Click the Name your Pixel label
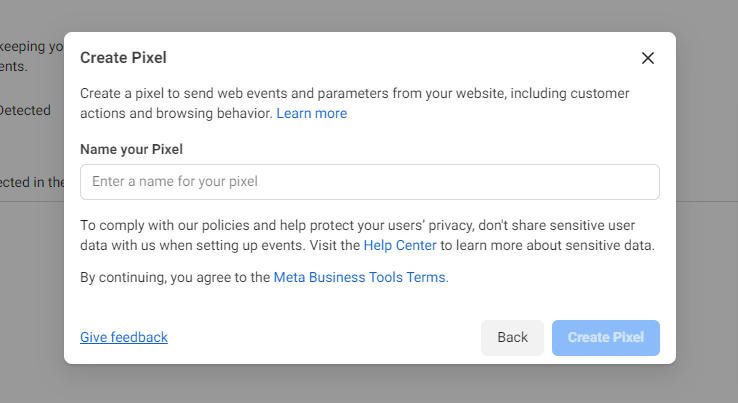Viewport: 738px width, 403px height. [131, 149]
